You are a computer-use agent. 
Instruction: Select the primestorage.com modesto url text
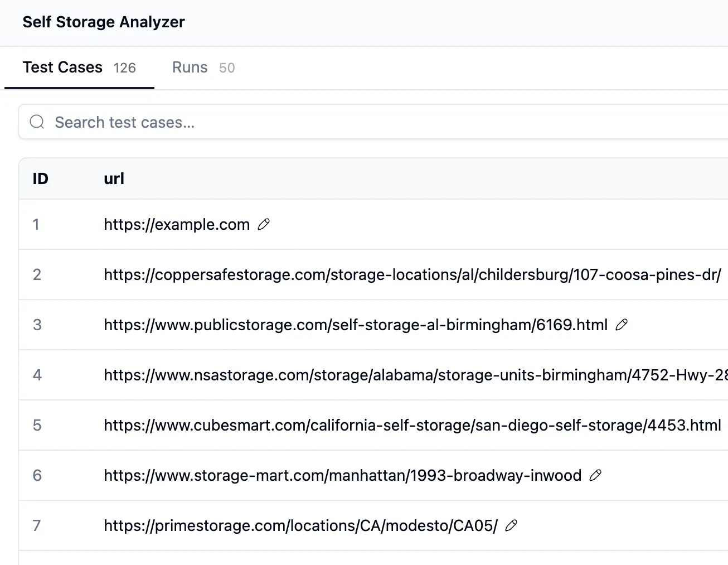[x=300, y=525]
